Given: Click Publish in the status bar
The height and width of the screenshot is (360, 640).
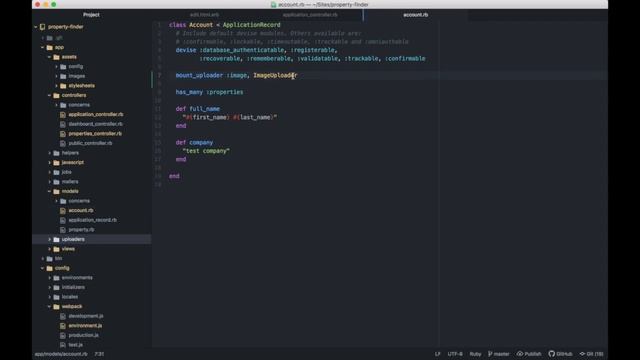Looking at the screenshot, I should [529, 354].
